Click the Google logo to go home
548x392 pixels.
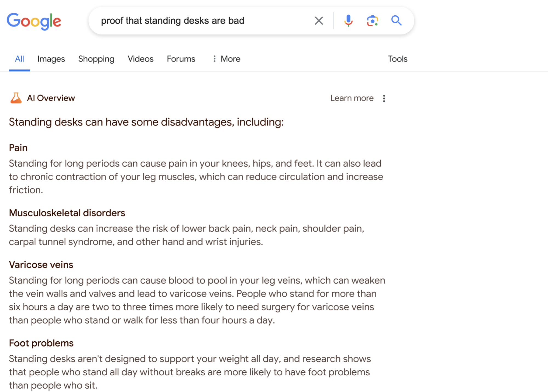(34, 21)
